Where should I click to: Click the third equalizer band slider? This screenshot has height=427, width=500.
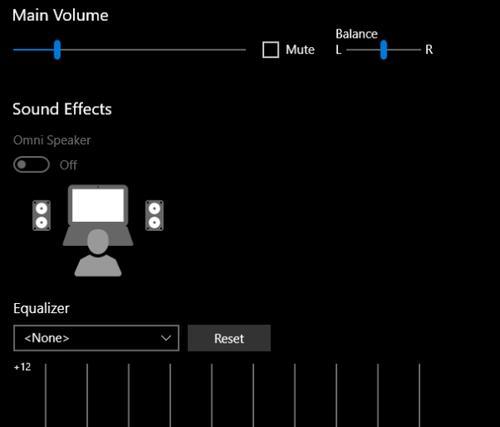pos(129,395)
